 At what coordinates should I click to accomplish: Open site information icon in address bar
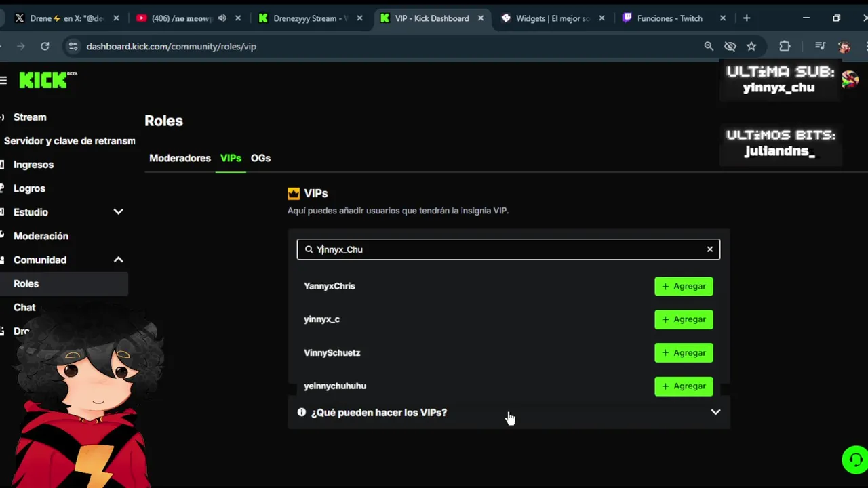coord(73,46)
